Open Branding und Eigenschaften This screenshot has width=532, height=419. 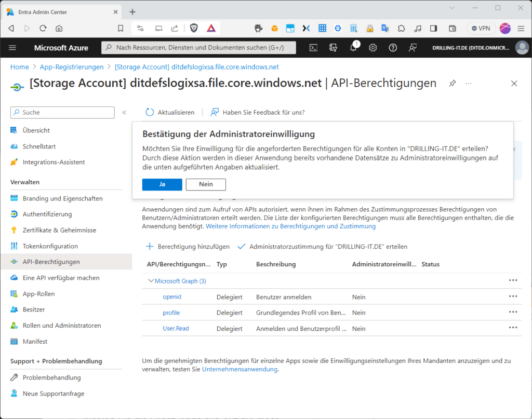(62, 199)
